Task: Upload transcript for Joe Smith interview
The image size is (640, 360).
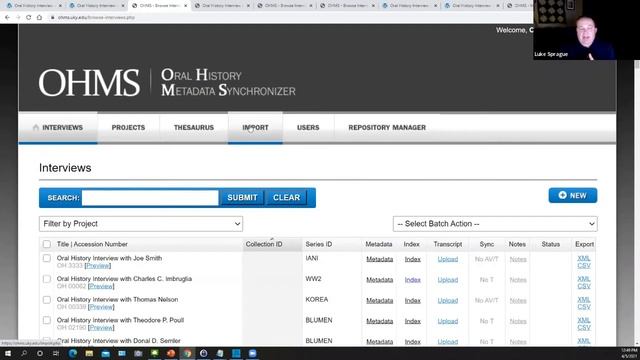Action: 448,259
